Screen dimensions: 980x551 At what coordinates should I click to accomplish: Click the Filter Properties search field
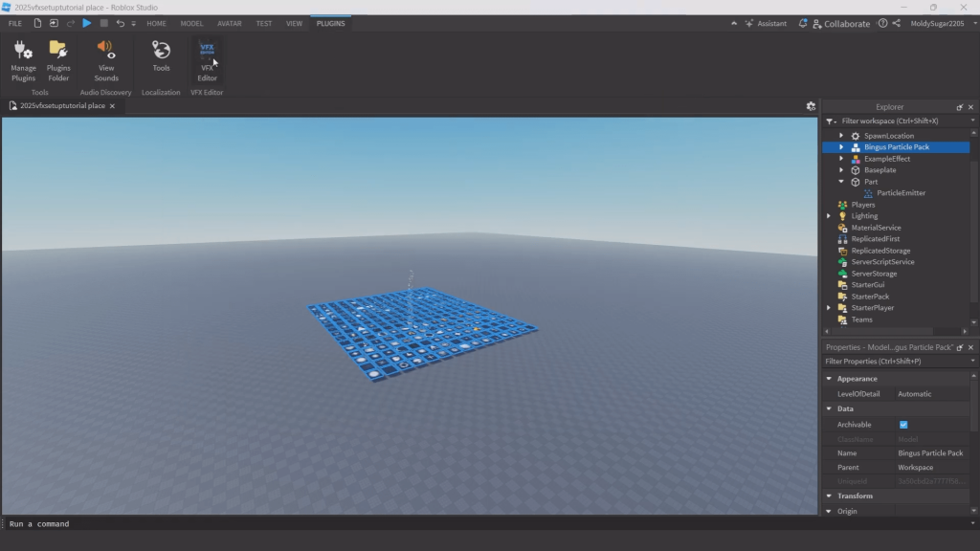pos(895,361)
